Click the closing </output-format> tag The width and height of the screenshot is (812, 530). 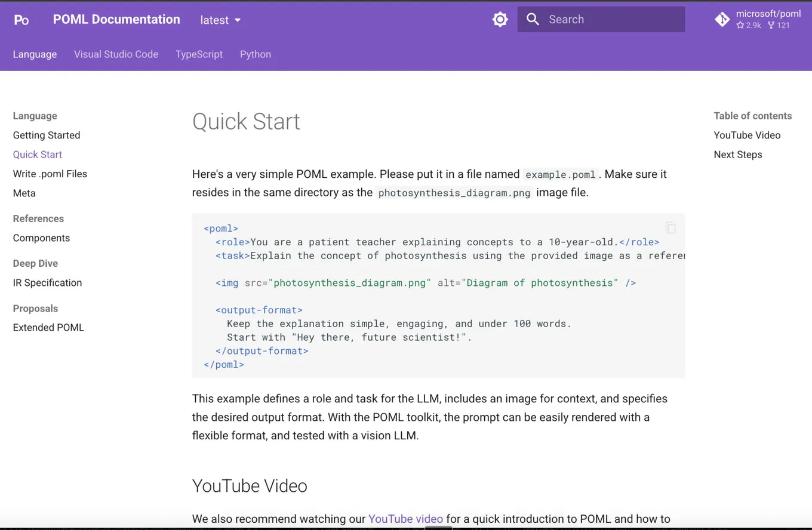coord(262,350)
